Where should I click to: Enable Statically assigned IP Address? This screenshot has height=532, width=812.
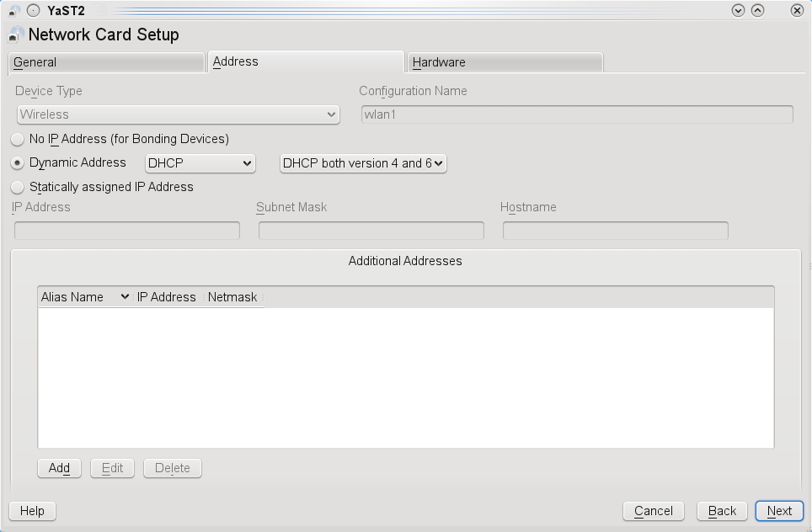(18, 188)
